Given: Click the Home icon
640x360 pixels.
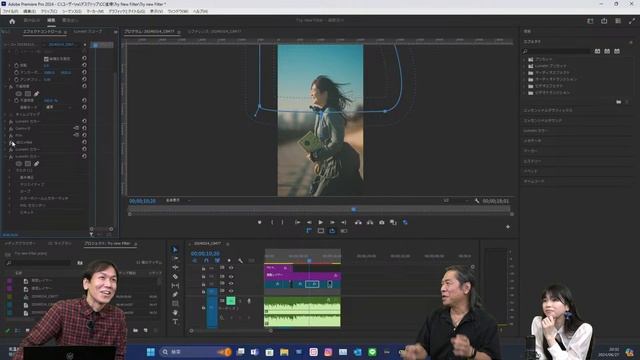Looking at the screenshot, I should pos(12,21).
